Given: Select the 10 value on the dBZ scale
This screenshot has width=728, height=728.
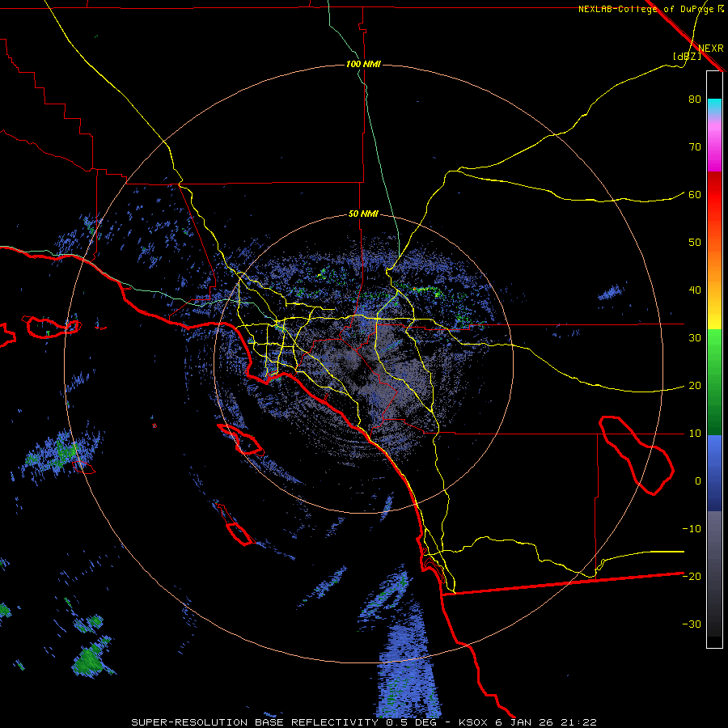Looking at the screenshot, I should coord(695,434).
